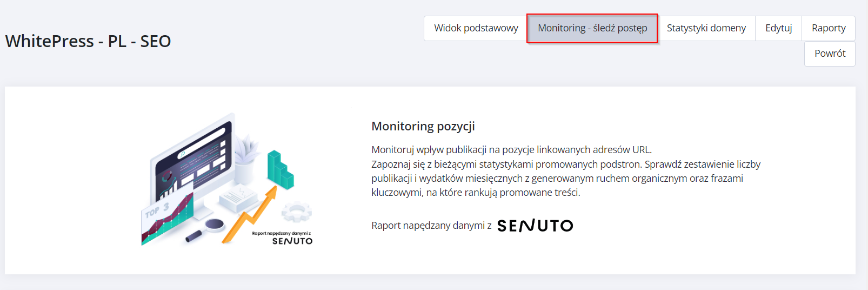Click the Raport napędzany danymi z text
Viewport: 868px width, 290px height.
click(x=431, y=226)
